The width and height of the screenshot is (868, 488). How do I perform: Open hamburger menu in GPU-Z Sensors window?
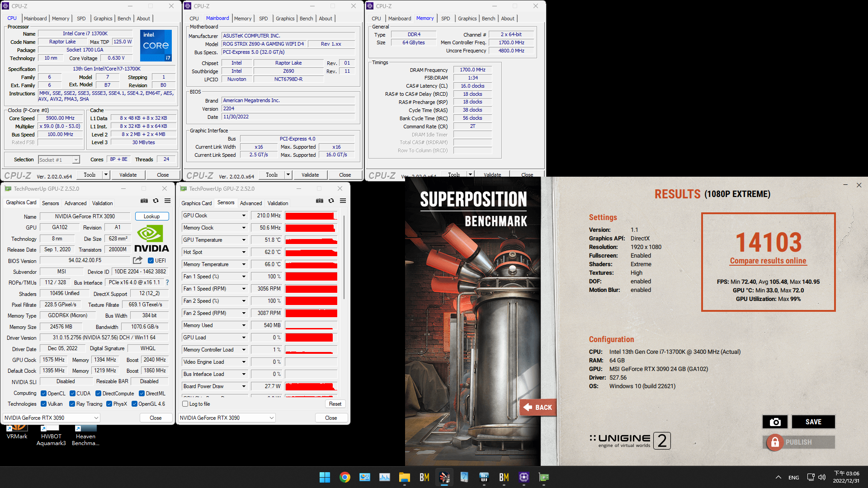tap(343, 201)
